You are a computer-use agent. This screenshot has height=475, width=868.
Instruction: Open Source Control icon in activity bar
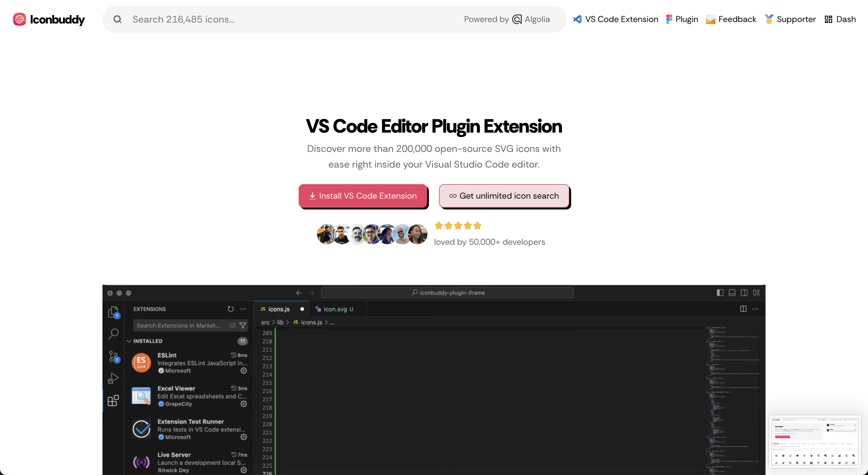point(113,357)
